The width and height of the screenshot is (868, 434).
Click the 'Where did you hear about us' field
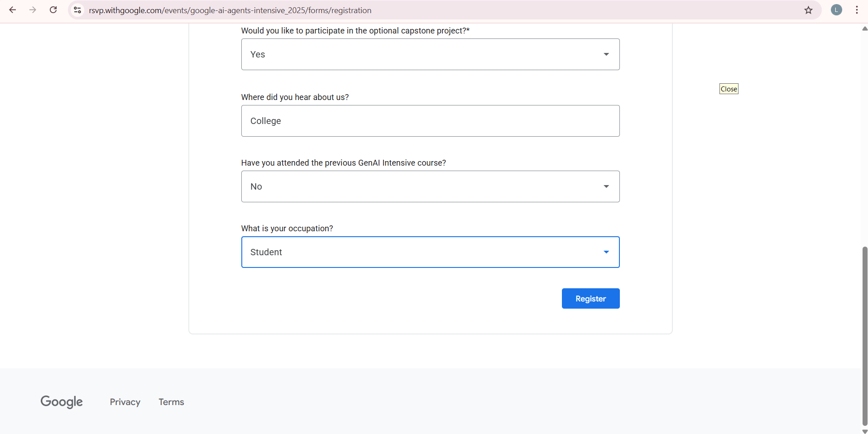(430, 121)
